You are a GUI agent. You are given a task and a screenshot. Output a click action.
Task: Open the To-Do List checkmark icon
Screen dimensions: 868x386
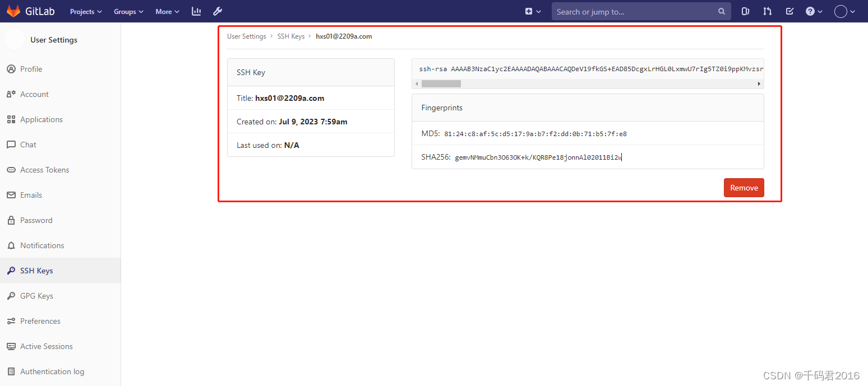789,11
